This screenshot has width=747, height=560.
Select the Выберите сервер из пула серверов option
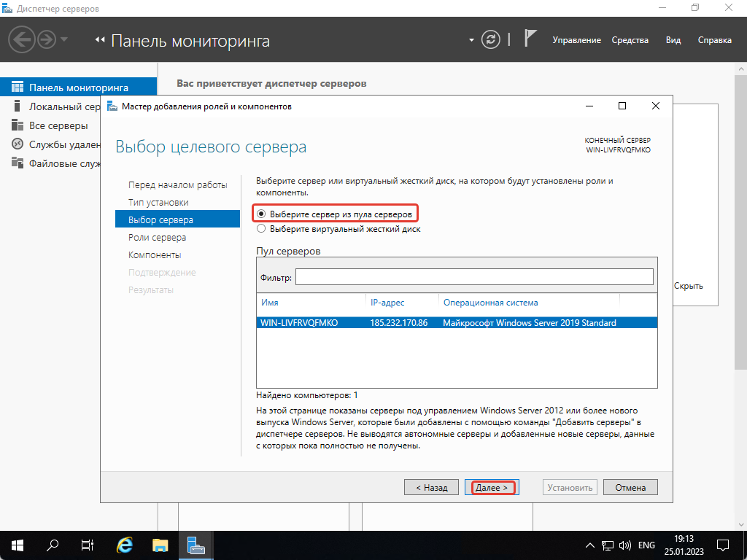[x=261, y=213]
